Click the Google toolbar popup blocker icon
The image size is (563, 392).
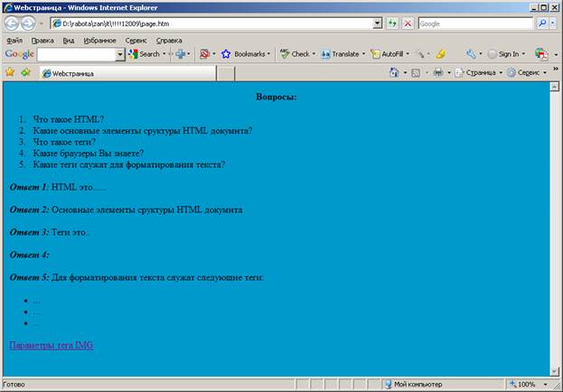coord(205,54)
